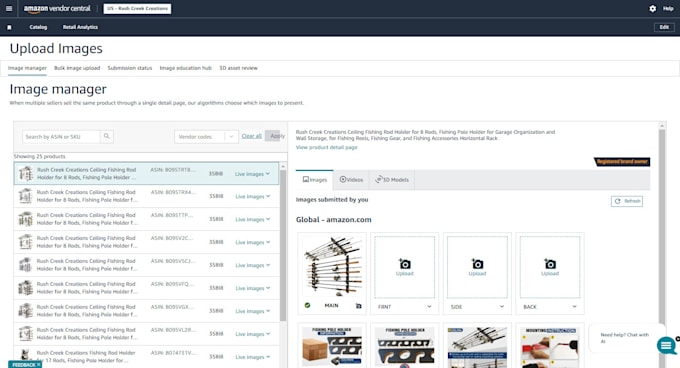Expand Live images for the B095VL2R row
The width and height of the screenshot is (680, 368).
click(252, 334)
